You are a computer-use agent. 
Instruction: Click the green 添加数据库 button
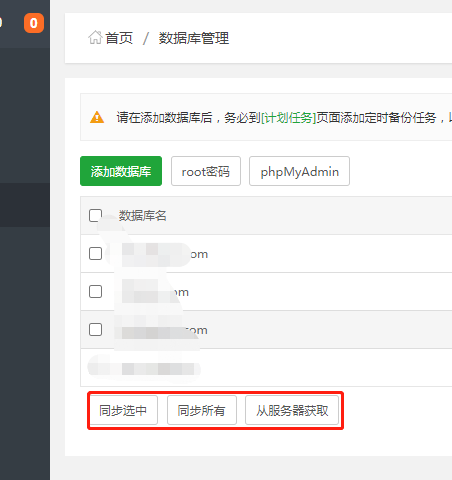[x=121, y=171]
